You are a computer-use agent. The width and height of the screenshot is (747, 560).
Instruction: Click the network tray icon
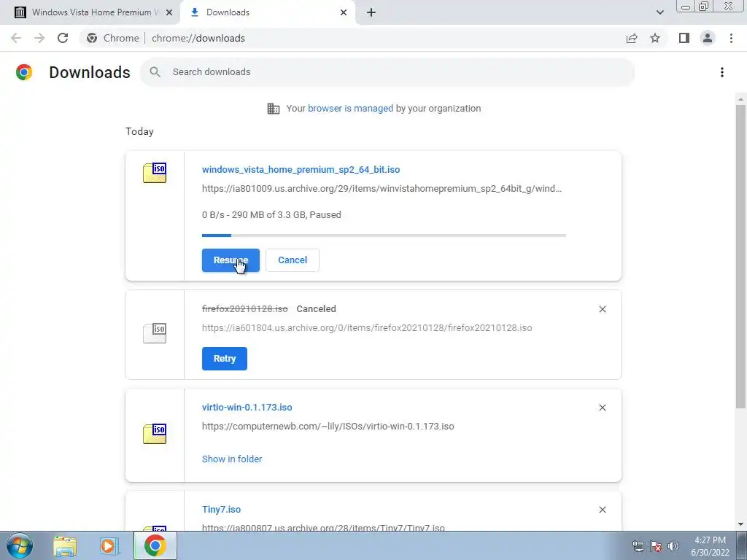coord(638,546)
